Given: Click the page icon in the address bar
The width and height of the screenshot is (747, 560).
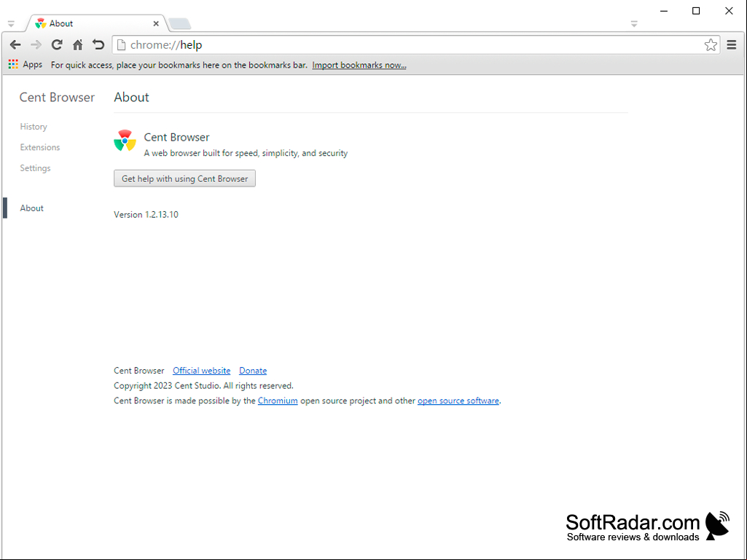Looking at the screenshot, I should pos(122,44).
